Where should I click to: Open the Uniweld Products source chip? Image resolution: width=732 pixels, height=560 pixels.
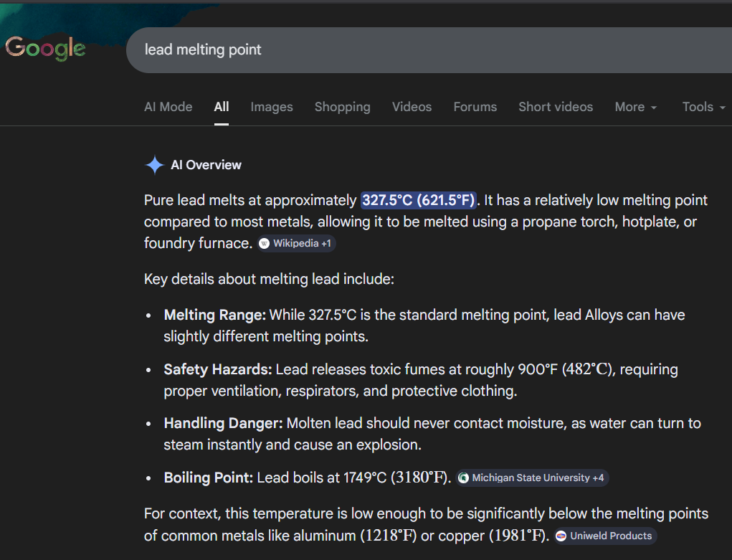pos(605,536)
